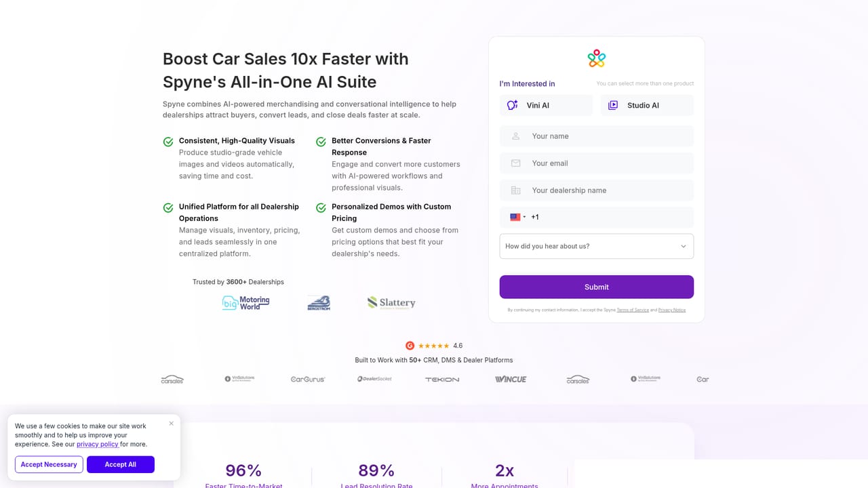Screen dimensions: 868x488
Task: Click the Built to Work with 50+ CRM text
Action: (434, 360)
